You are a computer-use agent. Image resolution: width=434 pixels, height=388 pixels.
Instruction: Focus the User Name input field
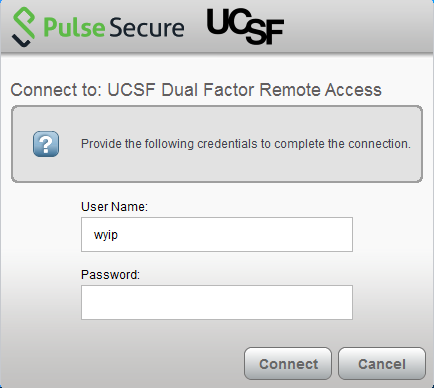coord(217,234)
